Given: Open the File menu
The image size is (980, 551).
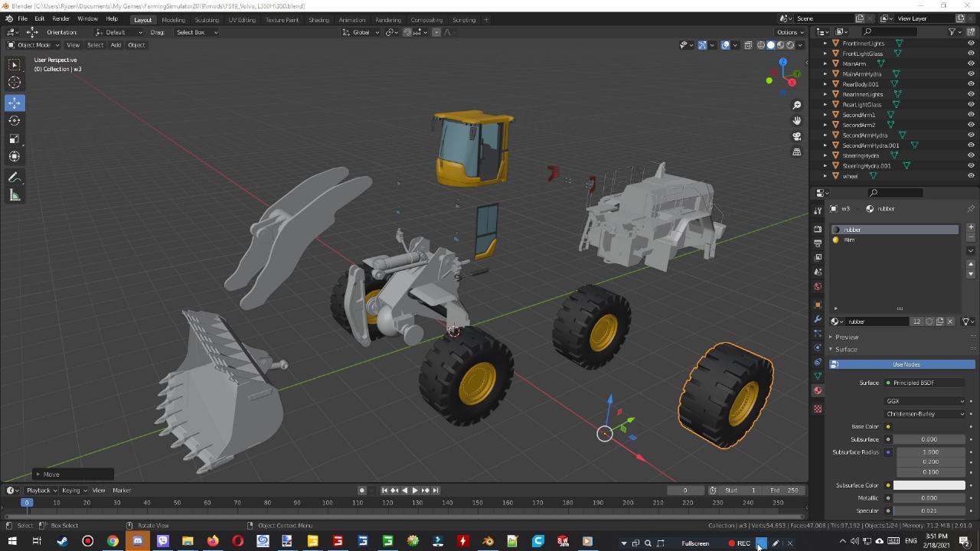Looking at the screenshot, I should tap(22, 19).
